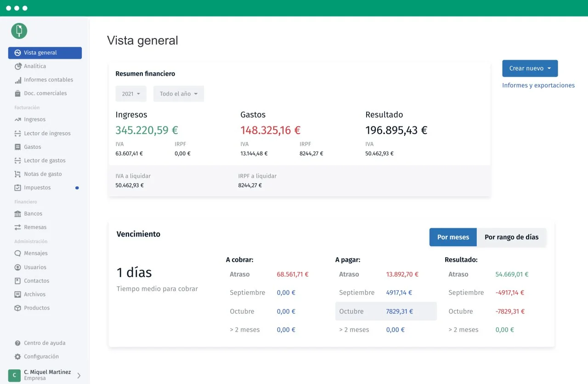Viewport: 588px width, 384px height.
Task: Click the Contactos sidebar entry
Action: [x=36, y=281]
